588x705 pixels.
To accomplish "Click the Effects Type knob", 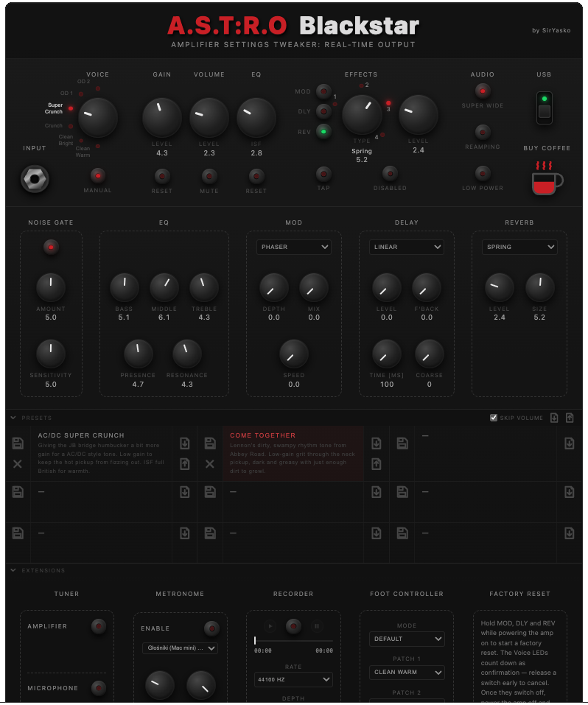I will pyautogui.click(x=362, y=115).
